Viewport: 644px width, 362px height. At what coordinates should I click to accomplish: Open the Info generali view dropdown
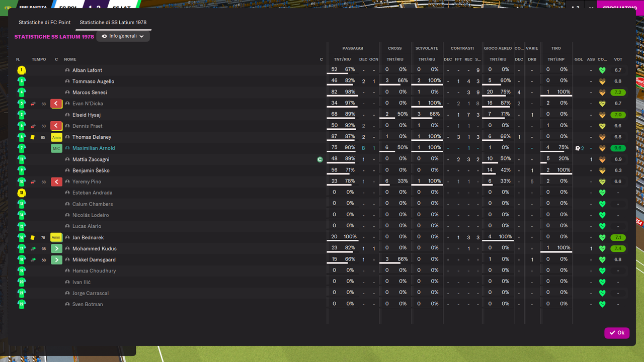coord(123,36)
